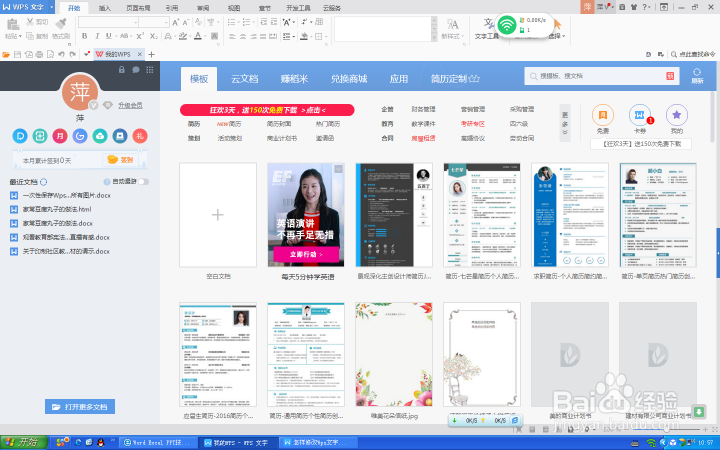Click the orange 免费 circle icon
720x450 pixels.
click(x=603, y=115)
